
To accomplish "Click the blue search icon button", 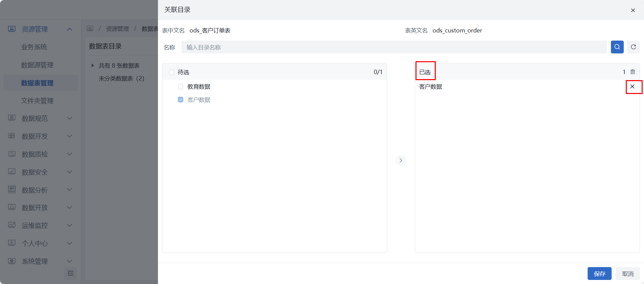I will tap(617, 47).
